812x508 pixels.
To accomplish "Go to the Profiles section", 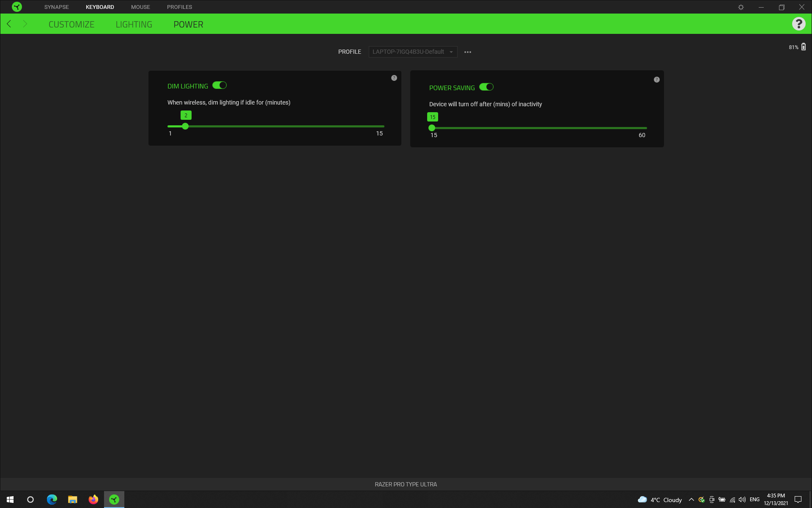I will click(179, 7).
